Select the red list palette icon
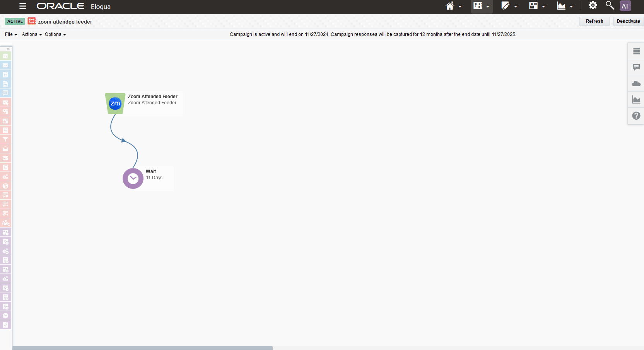The height and width of the screenshot is (350, 644). click(5, 130)
